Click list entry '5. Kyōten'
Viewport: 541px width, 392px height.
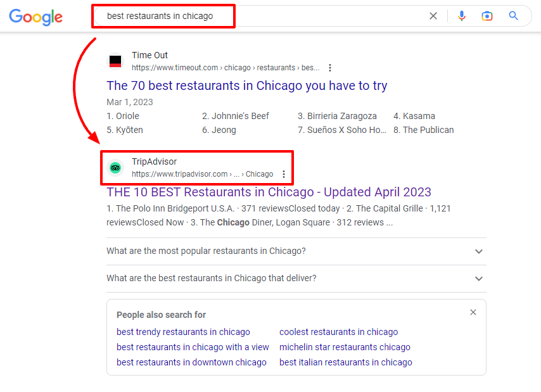click(x=125, y=130)
